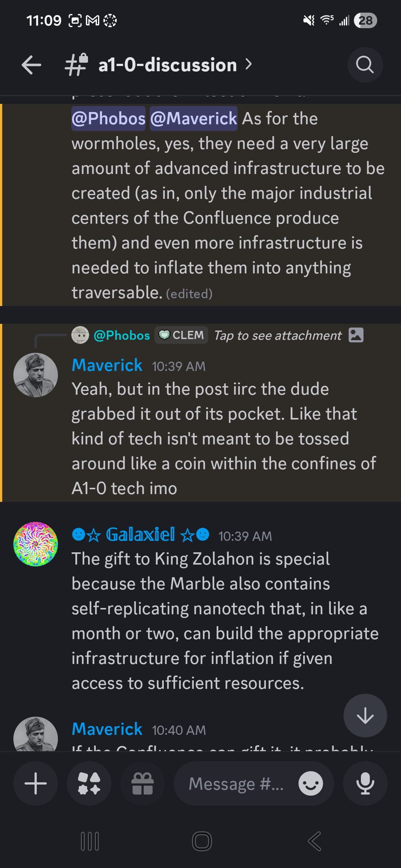Open Maverick's profile avatar at 10:39 AM
This screenshot has height=868, width=401.
coord(36,375)
